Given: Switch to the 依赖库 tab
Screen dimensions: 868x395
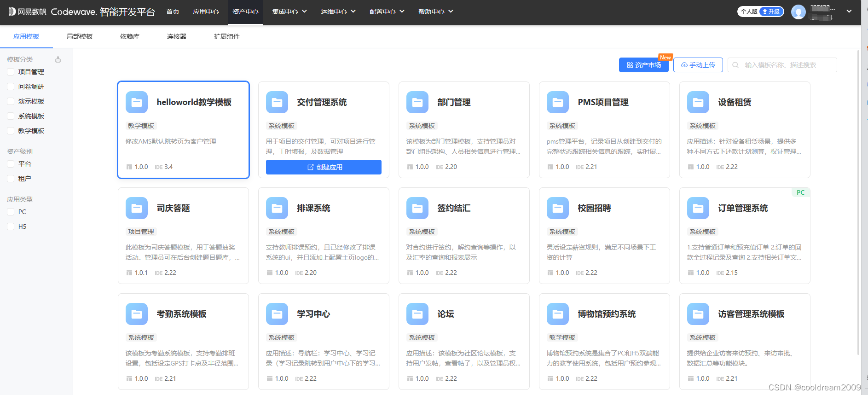Looking at the screenshot, I should point(130,36).
